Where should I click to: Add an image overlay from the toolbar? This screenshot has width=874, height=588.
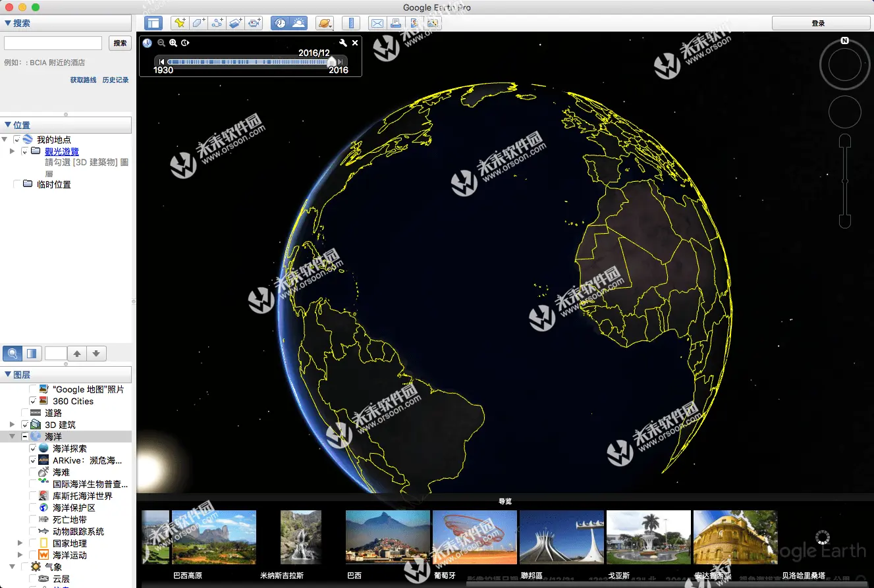click(235, 23)
